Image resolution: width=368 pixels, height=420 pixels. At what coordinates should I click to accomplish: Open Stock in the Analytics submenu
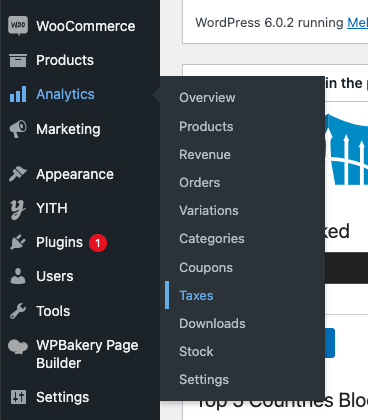196,352
